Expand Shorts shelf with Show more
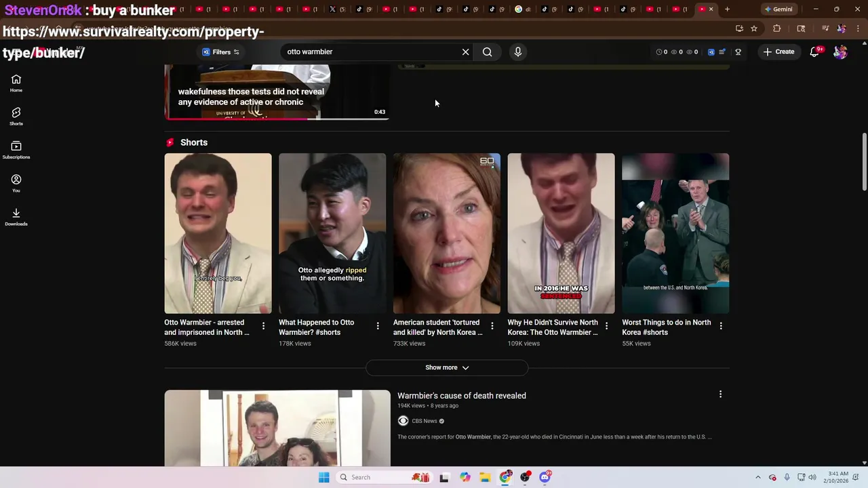This screenshot has width=868, height=488. [447, 367]
